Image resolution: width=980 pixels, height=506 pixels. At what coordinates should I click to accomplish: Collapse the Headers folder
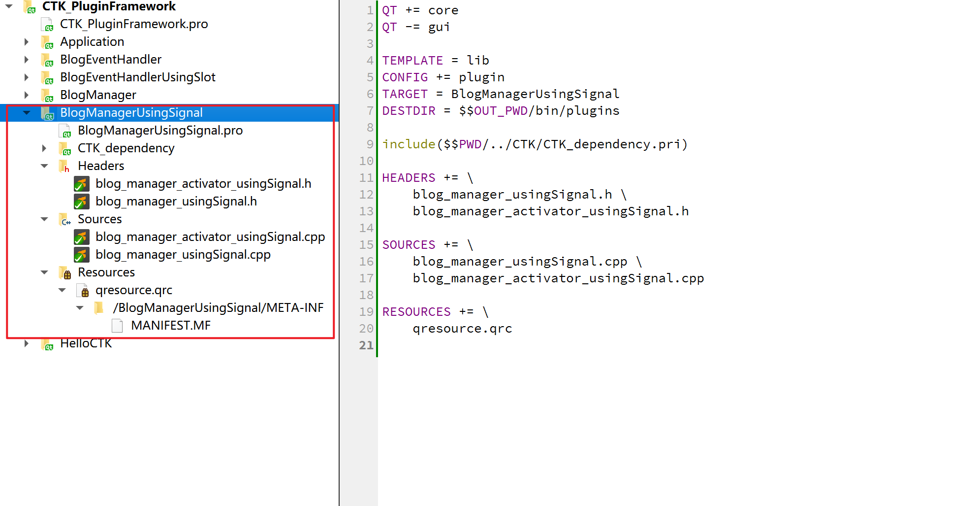[44, 166]
